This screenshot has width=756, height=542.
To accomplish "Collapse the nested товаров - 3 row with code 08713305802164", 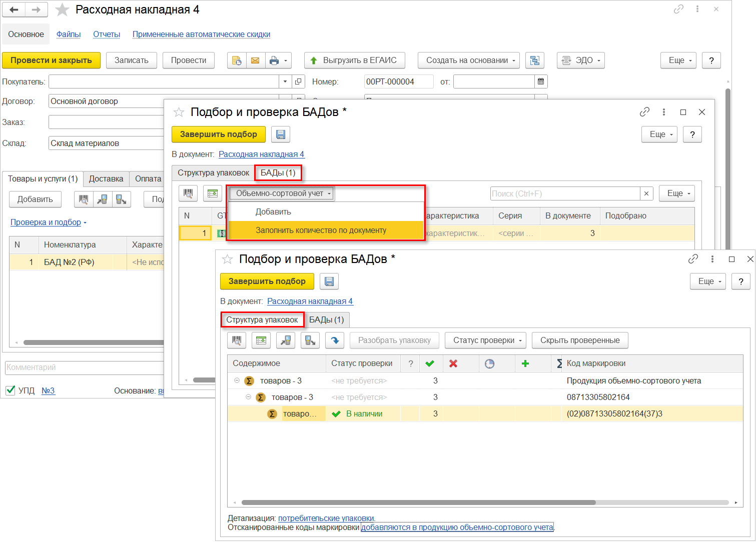I will click(x=248, y=397).
